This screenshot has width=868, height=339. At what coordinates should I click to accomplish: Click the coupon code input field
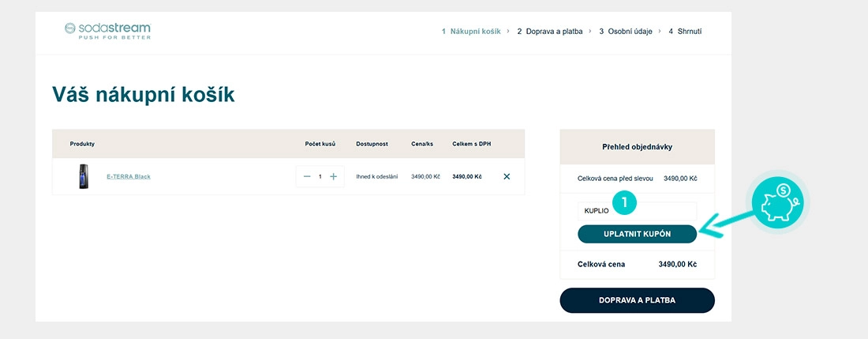pos(637,211)
